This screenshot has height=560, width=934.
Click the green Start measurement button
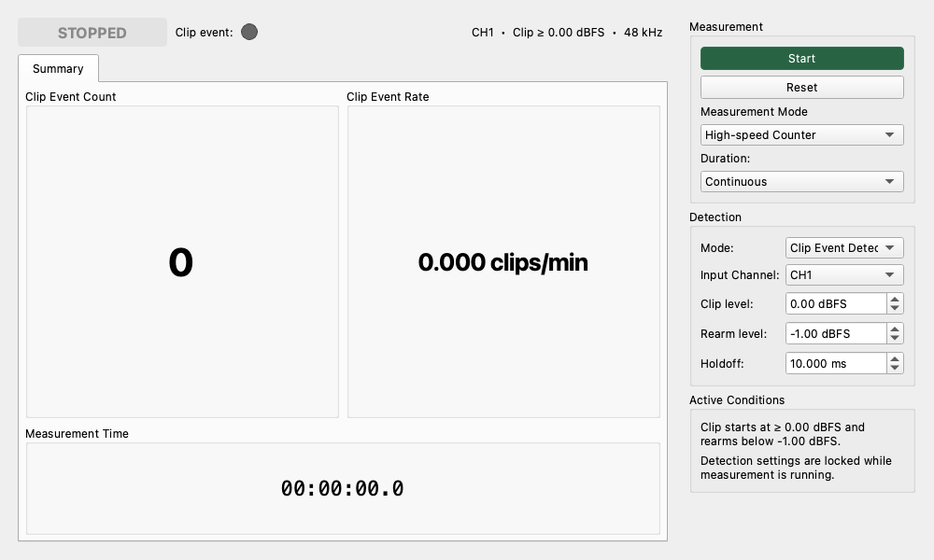(801, 58)
